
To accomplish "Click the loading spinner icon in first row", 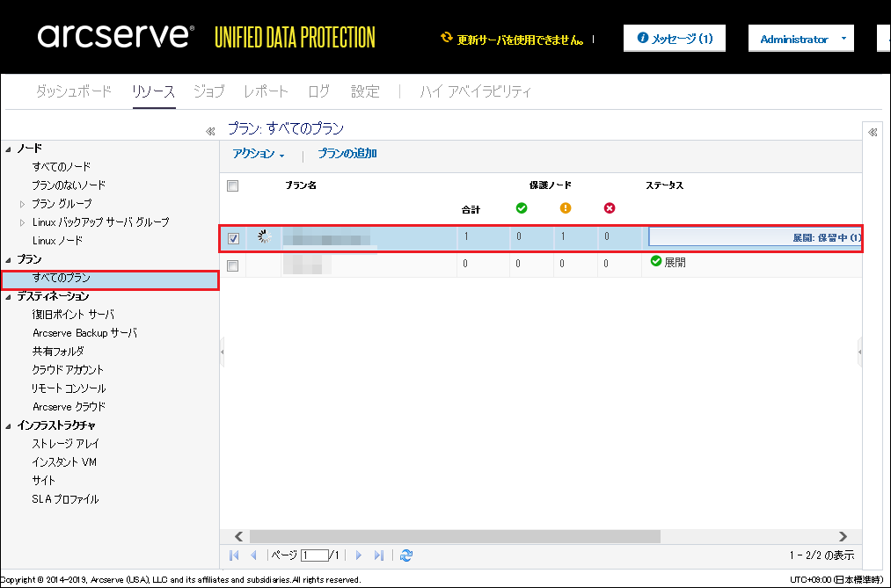I will (264, 236).
